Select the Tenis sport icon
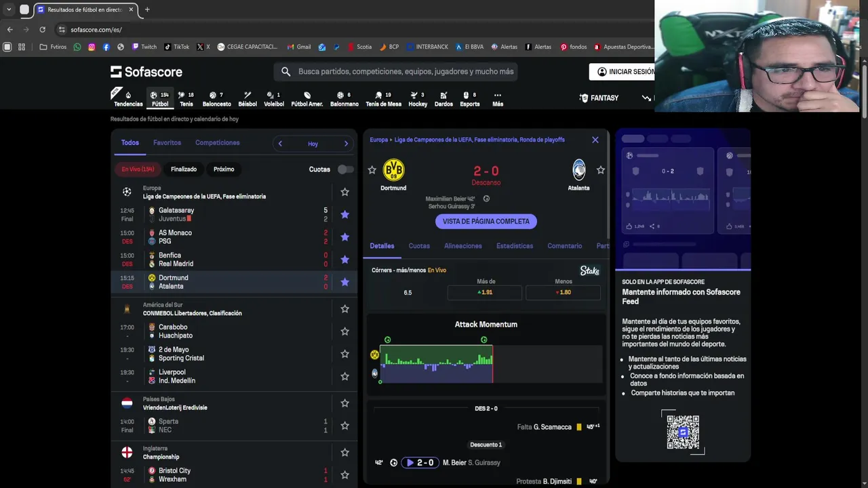Image resolution: width=868 pixels, height=488 pixels. coord(186,98)
